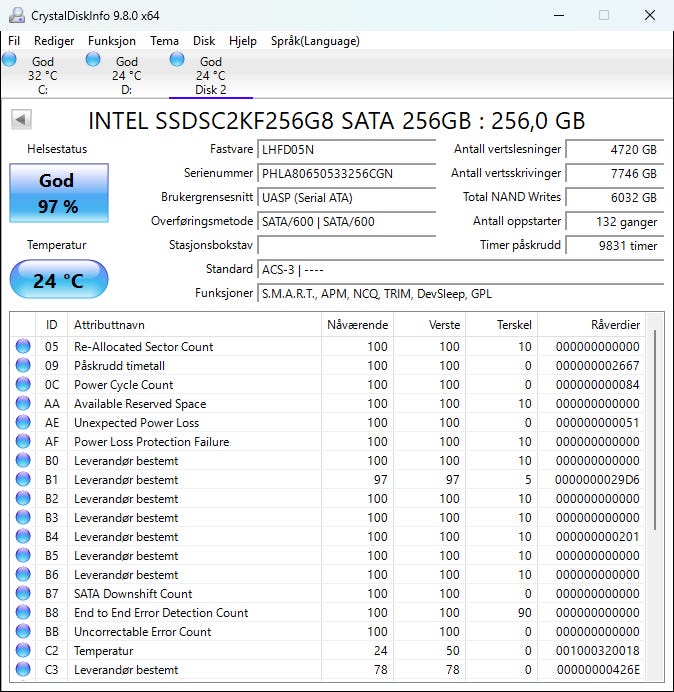Click the Råverdier column header
Viewport: 674px width, 692px height.
[616, 325]
